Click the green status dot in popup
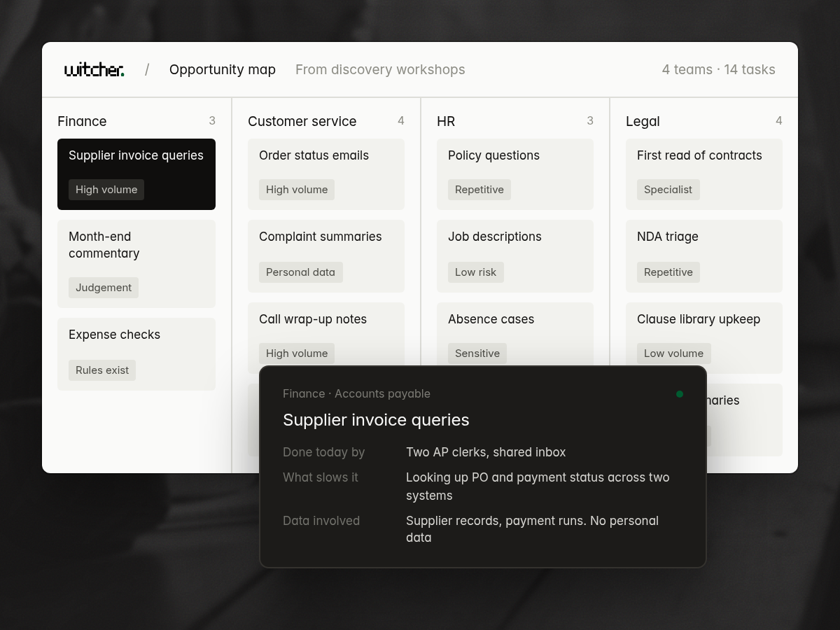This screenshot has height=630, width=840. pyautogui.click(x=679, y=394)
